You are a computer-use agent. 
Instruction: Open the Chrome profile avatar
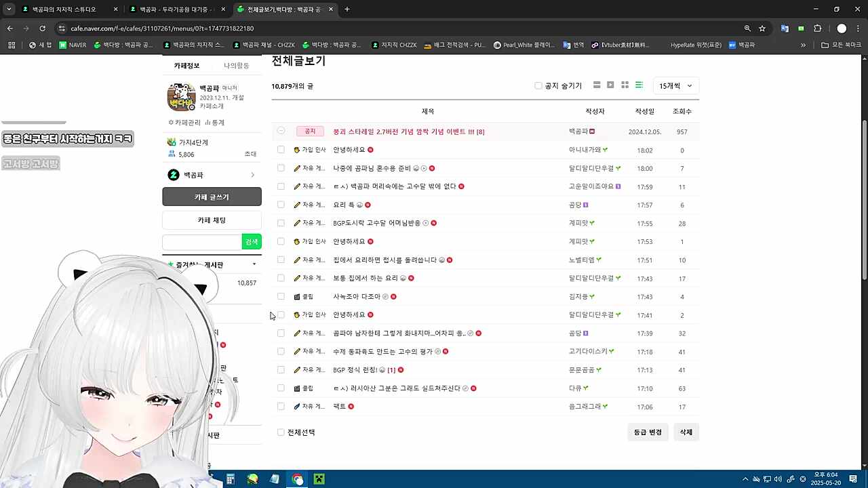pyautogui.click(x=842, y=28)
